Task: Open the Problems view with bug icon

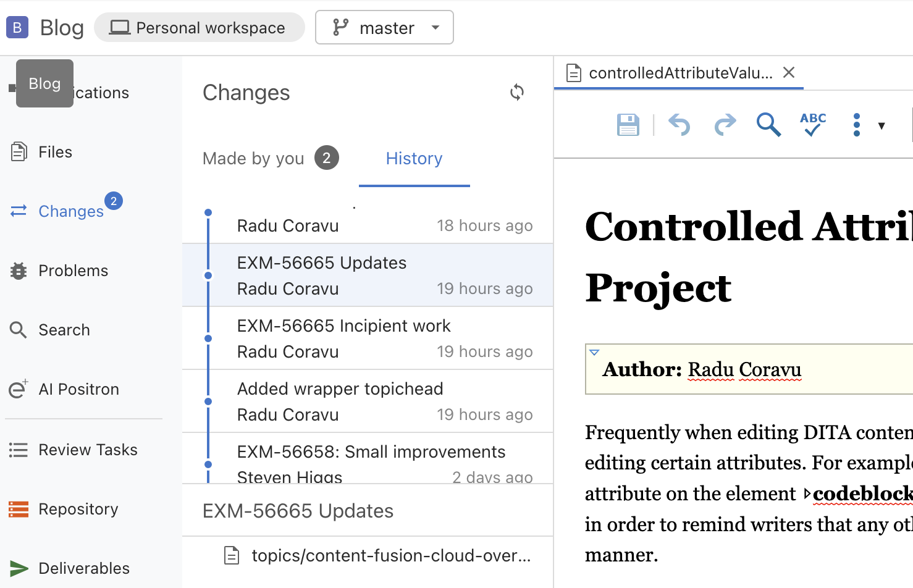Action: (73, 271)
